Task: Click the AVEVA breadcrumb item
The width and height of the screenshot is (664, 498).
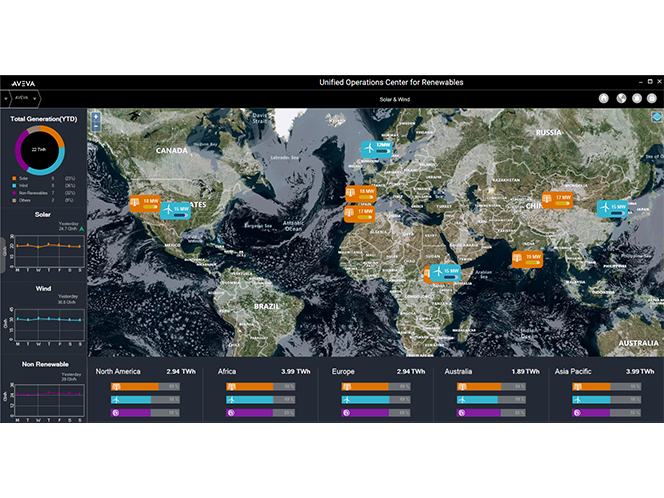Action: [22, 99]
